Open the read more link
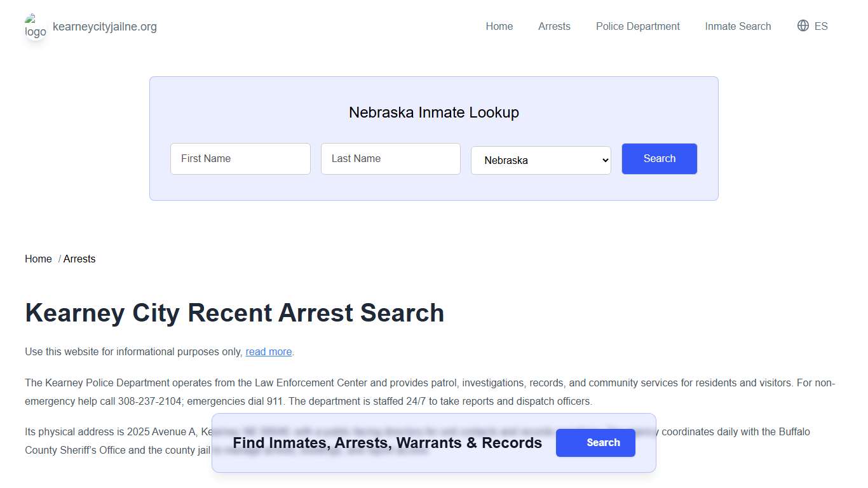 pyautogui.click(x=268, y=351)
